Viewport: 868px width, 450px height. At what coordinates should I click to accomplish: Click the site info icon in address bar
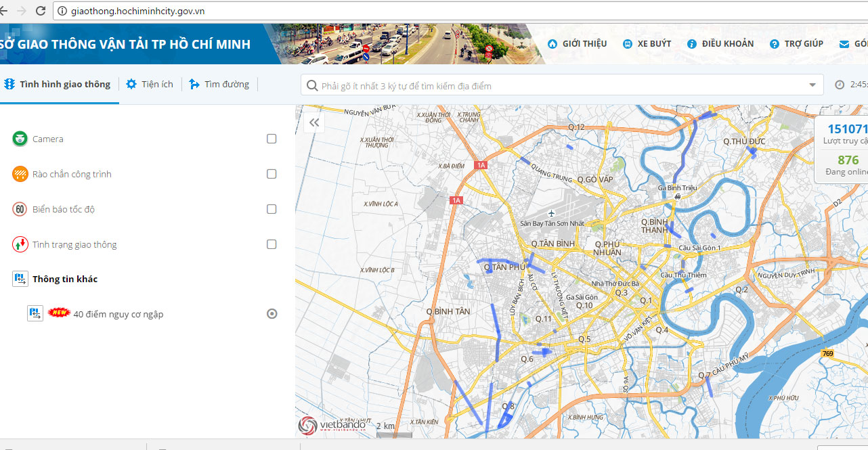click(x=62, y=11)
